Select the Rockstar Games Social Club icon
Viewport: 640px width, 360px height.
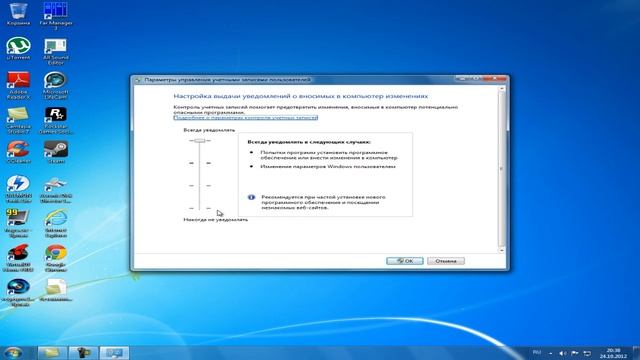(56, 120)
